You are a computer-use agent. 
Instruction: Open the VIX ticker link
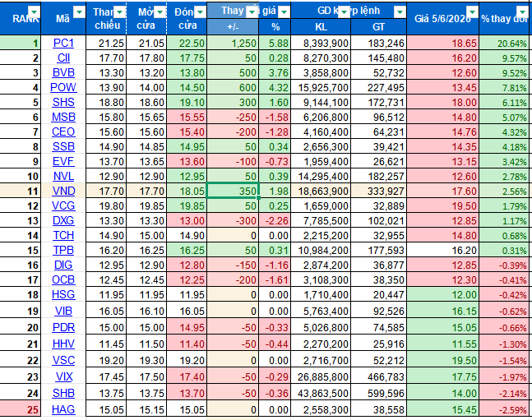point(63,376)
